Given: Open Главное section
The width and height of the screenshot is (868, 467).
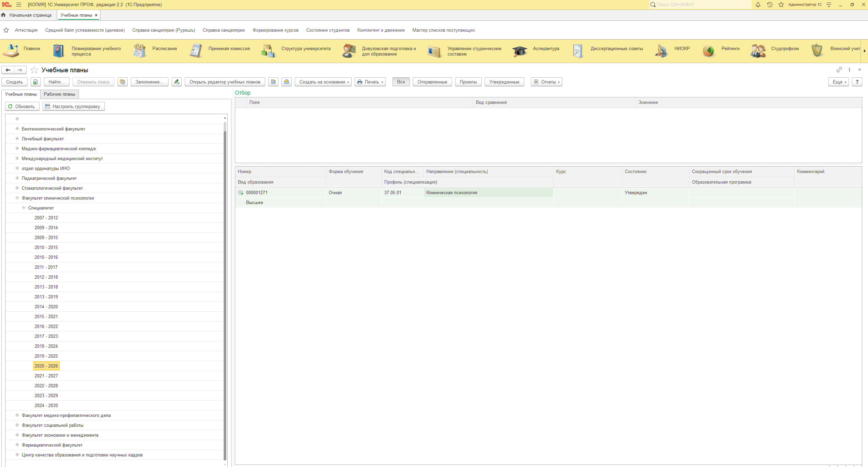Looking at the screenshot, I should pos(21,51).
